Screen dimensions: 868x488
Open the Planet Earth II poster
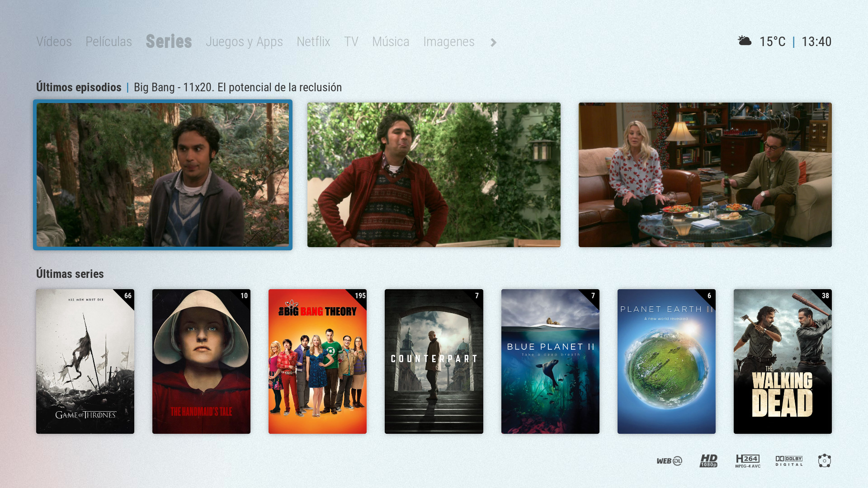coord(666,361)
